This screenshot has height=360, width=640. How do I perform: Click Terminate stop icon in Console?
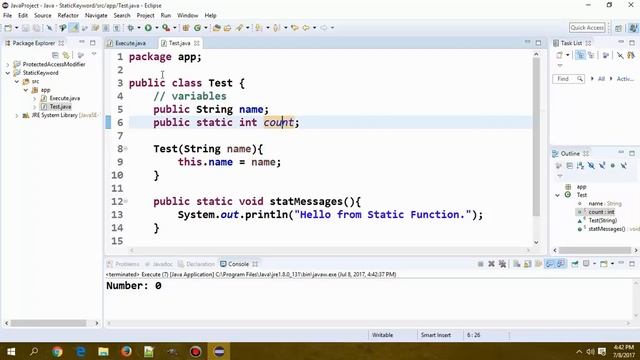click(x=480, y=264)
